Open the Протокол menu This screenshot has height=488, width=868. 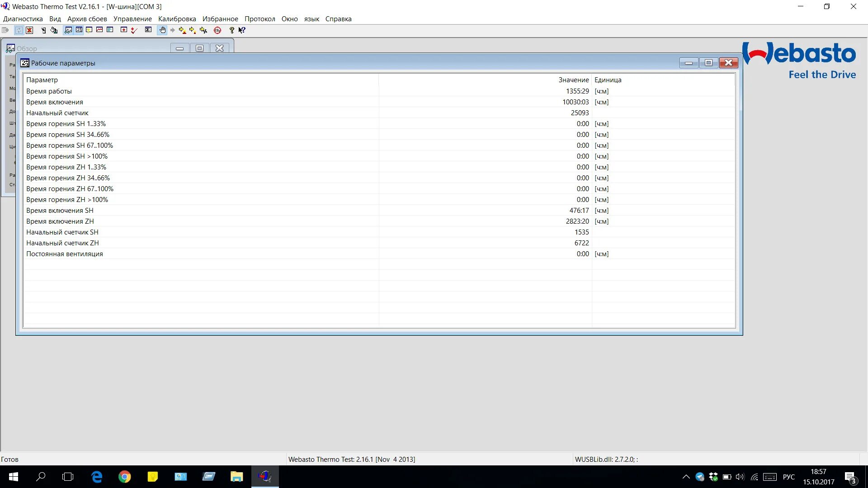(259, 19)
